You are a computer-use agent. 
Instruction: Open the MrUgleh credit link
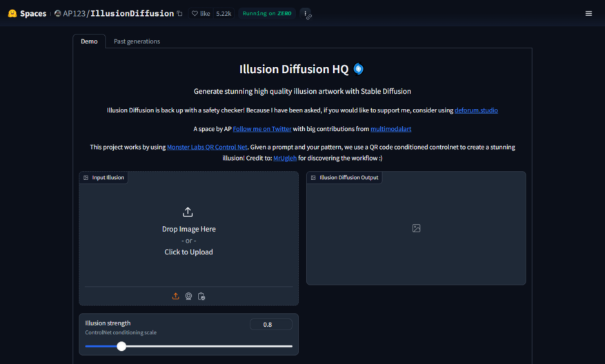[x=285, y=158]
